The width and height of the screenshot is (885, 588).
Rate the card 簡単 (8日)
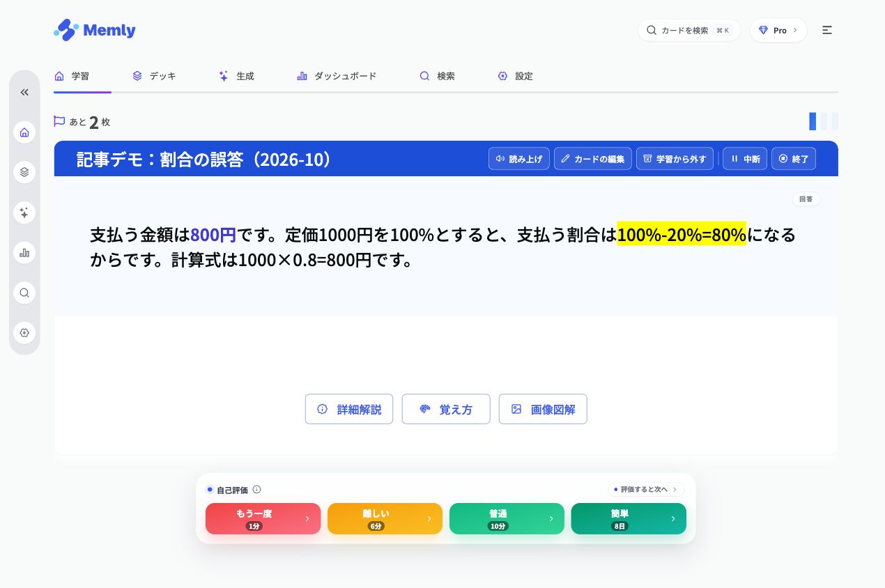(x=629, y=518)
